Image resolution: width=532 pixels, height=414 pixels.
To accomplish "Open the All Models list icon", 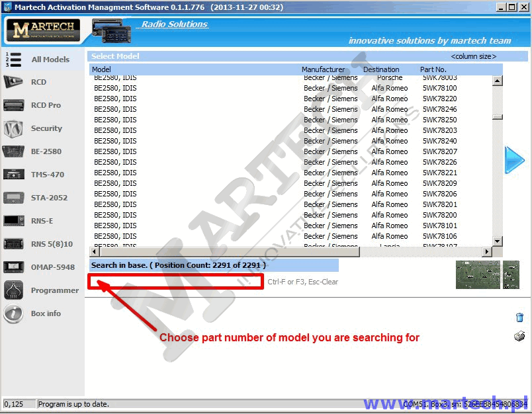I will pos(14,60).
